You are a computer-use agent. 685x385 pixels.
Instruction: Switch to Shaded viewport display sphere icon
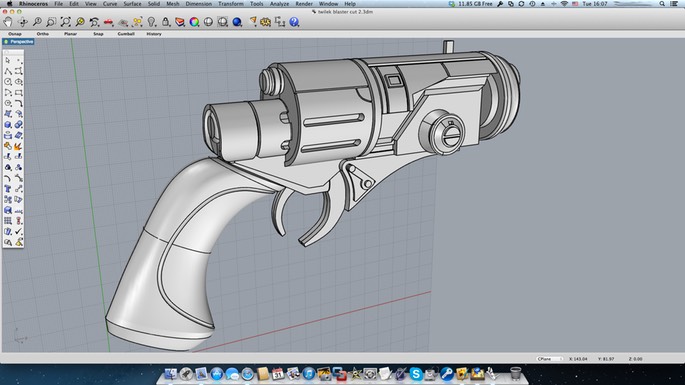coord(208,22)
